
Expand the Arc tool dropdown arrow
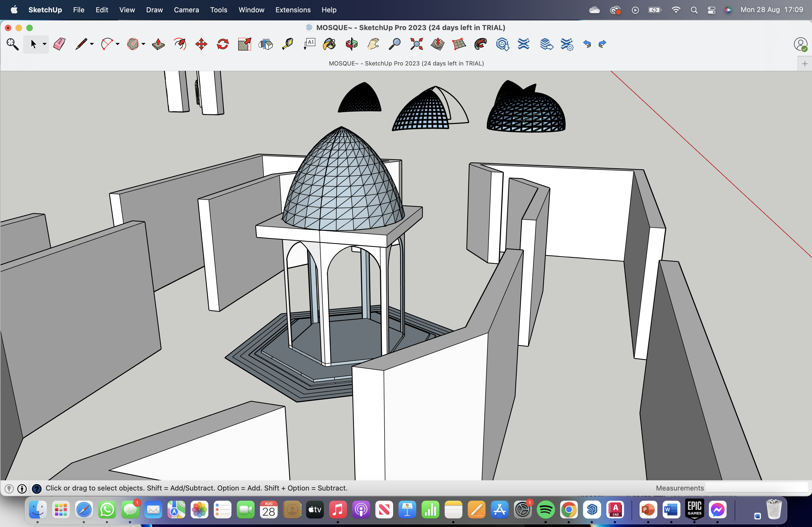tap(117, 44)
